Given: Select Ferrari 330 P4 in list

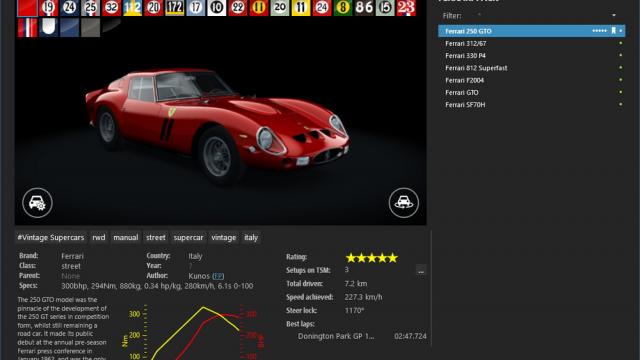Looking at the screenshot, I should pos(531,56).
